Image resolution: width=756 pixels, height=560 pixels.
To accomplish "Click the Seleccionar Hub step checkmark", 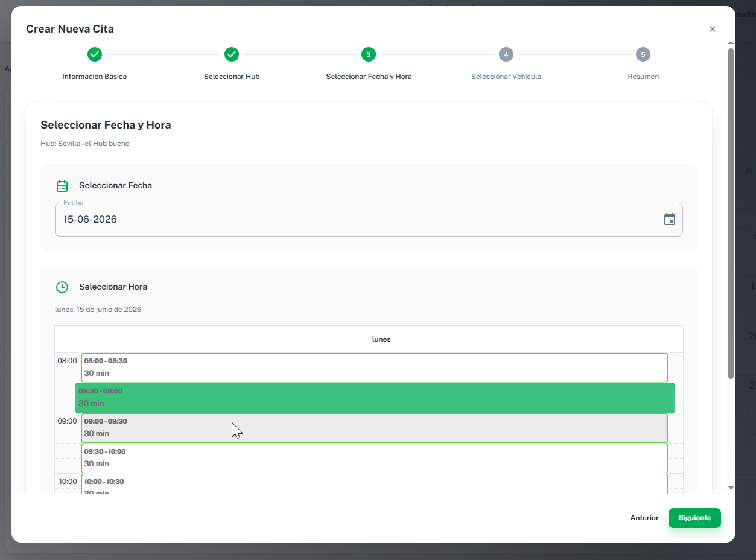I will pos(232,55).
